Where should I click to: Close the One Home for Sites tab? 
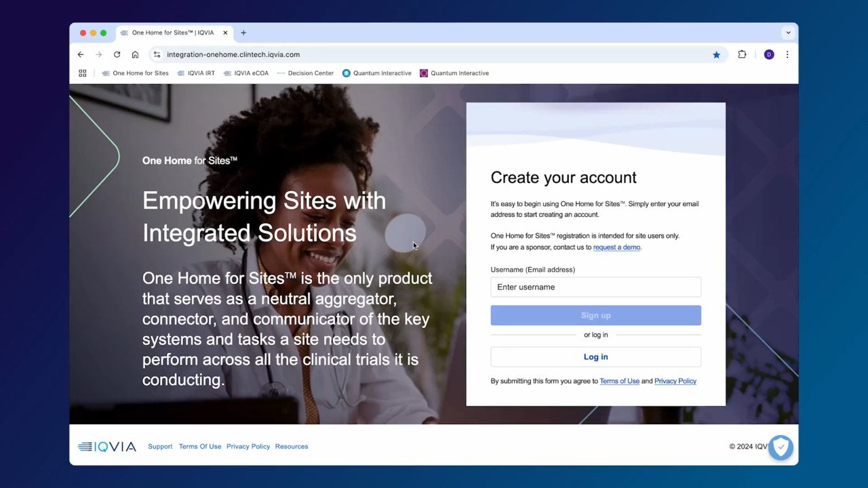click(x=225, y=33)
